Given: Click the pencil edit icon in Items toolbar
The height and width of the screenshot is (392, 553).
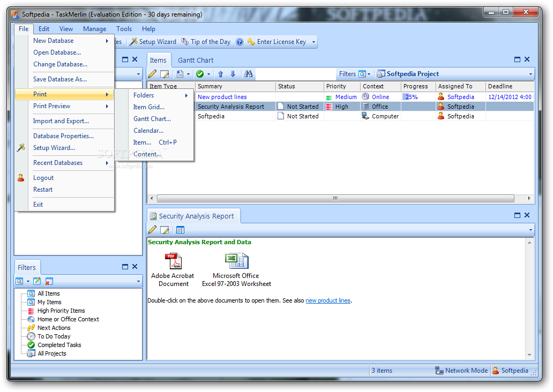Looking at the screenshot, I should pyautogui.click(x=152, y=74).
